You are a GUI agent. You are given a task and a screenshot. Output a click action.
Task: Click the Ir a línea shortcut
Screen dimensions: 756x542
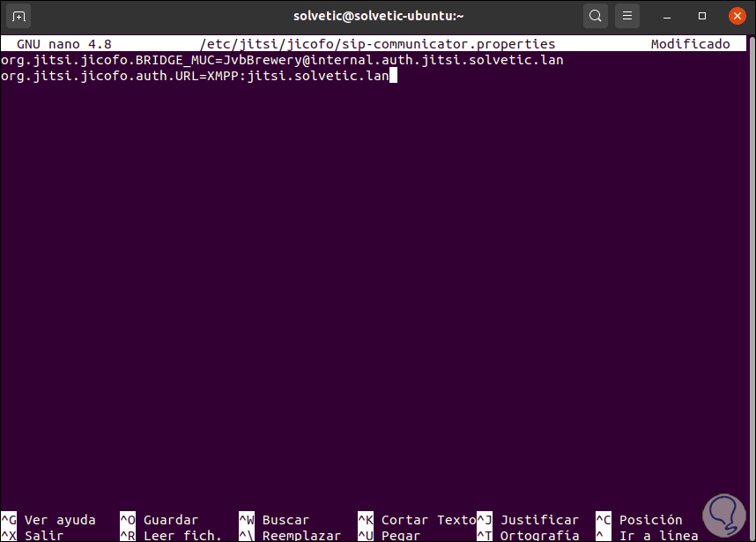coord(647,535)
